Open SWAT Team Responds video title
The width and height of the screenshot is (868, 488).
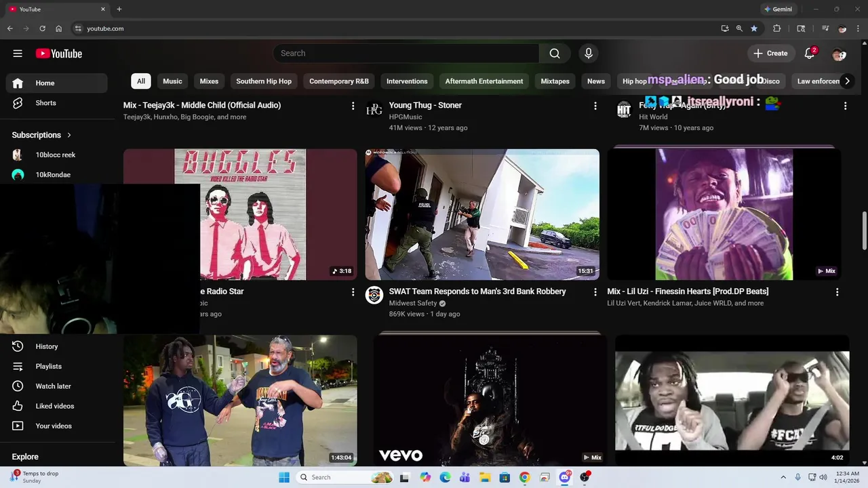coord(477,291)
